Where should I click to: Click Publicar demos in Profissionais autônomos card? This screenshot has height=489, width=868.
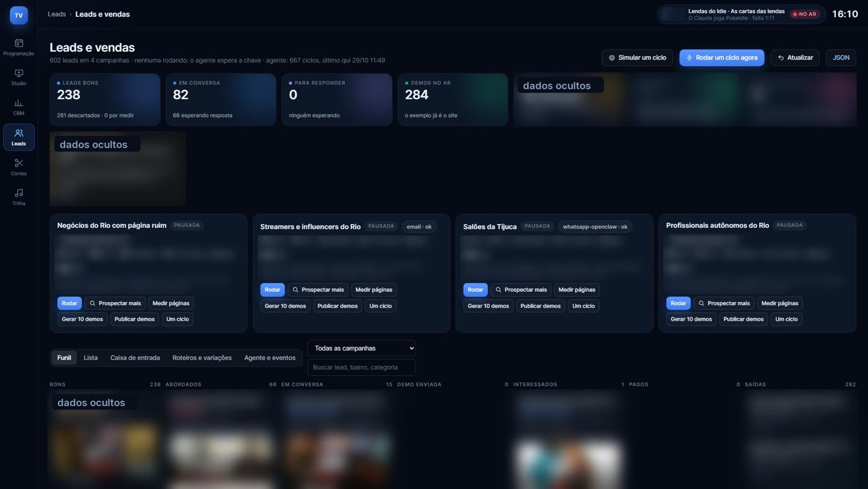coord(743,319)
